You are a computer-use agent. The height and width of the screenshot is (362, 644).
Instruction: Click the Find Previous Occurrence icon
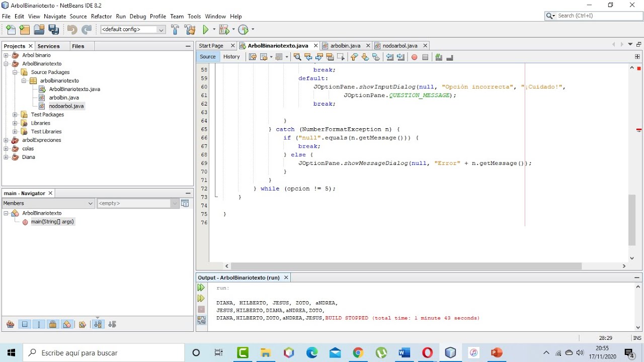coord(308,57)
